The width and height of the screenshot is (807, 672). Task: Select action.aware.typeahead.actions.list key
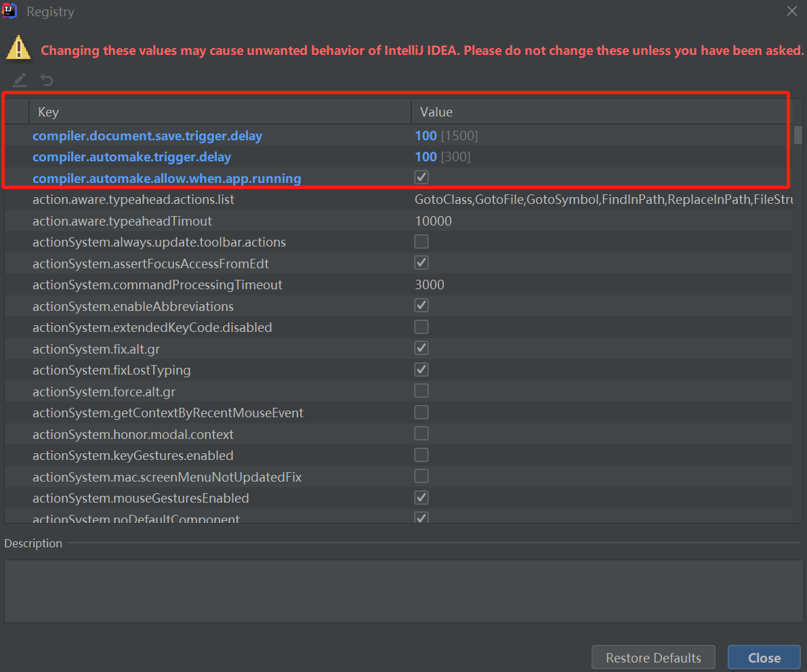coord(133,200)
